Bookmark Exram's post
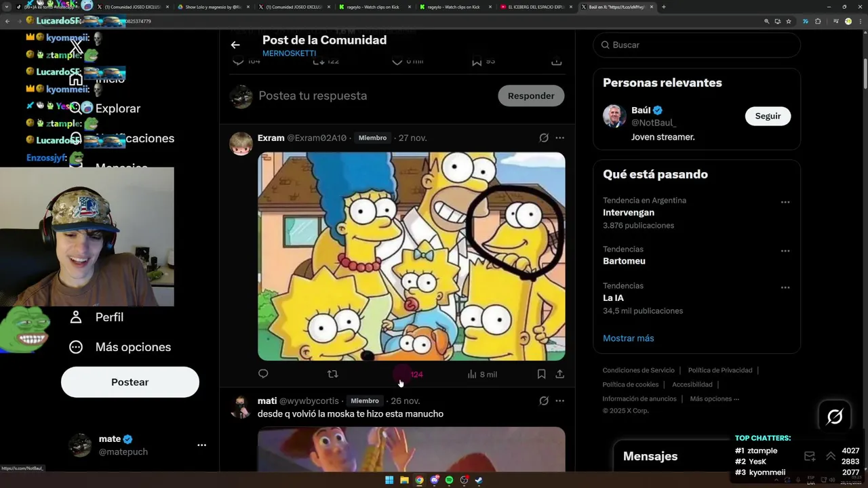Image resolution: width=868 pixels, height=488 pixels. (x=541, y=374)
